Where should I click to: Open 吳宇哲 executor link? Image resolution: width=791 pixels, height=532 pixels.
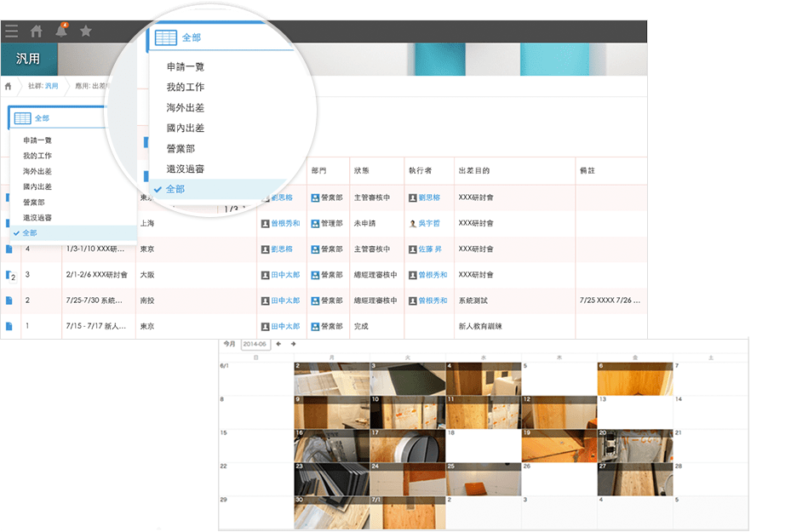click(x=429, y=223)
